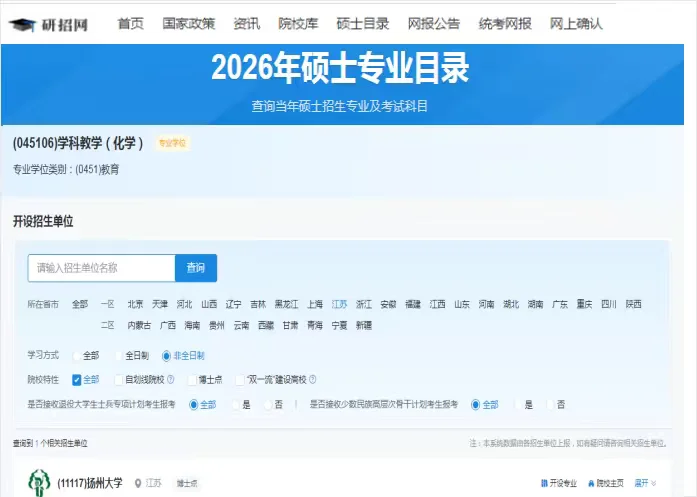The width and height of the screenshot is (697, 497).
Task: Filter by 陕西 province
Action: coord(633,305)
